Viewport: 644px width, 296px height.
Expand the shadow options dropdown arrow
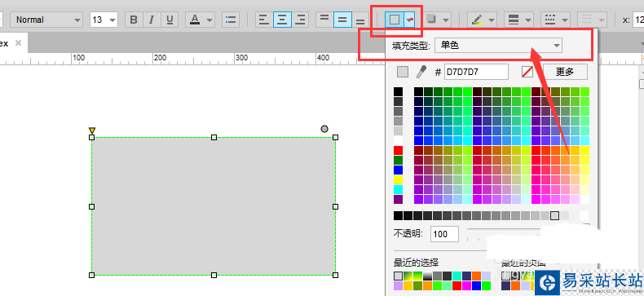445,20
